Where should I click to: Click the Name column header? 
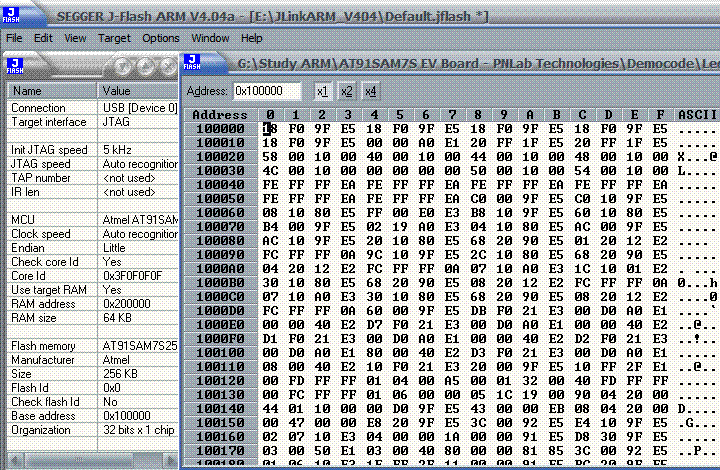click(x=52, y=91)
